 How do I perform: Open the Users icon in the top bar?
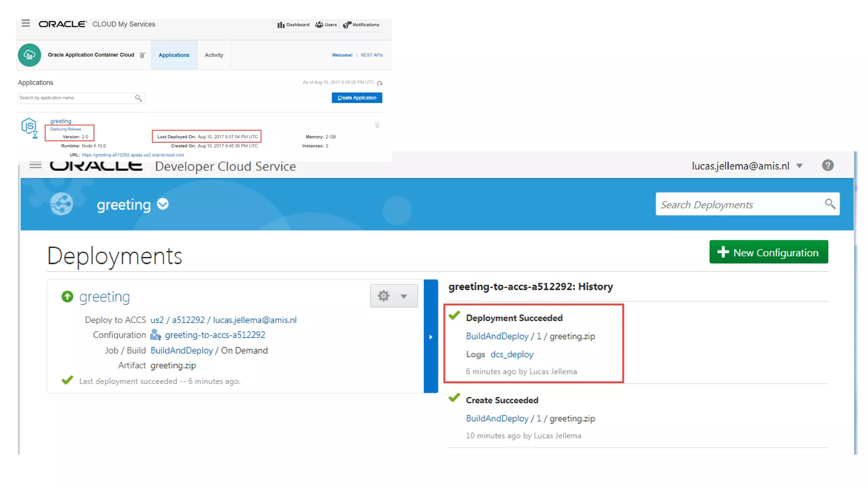(x=319, y=25)
